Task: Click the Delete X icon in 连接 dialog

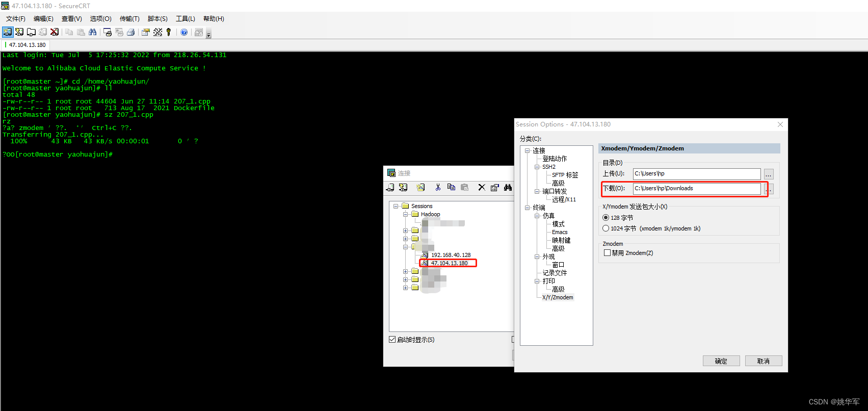Action: [x=482, y=188]
